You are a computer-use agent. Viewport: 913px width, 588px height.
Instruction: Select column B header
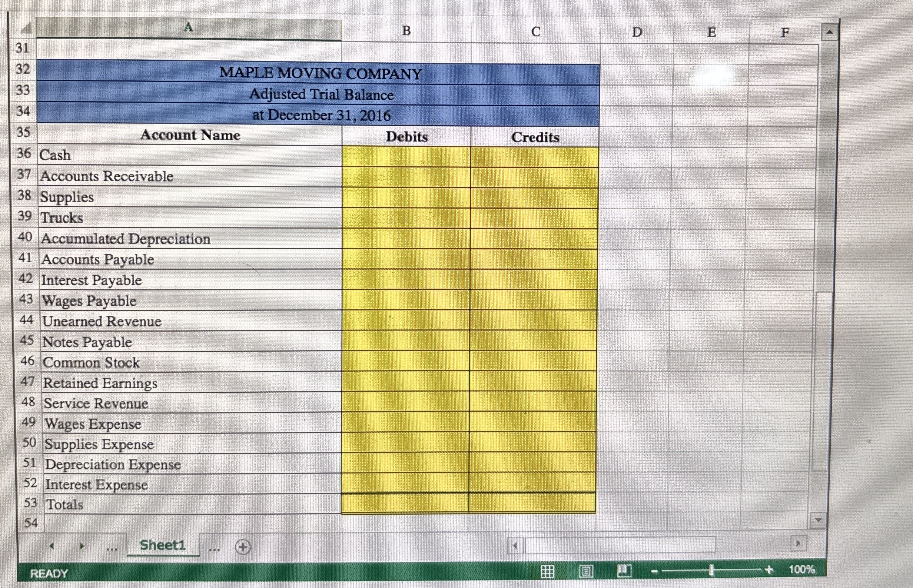pos(406,31)
